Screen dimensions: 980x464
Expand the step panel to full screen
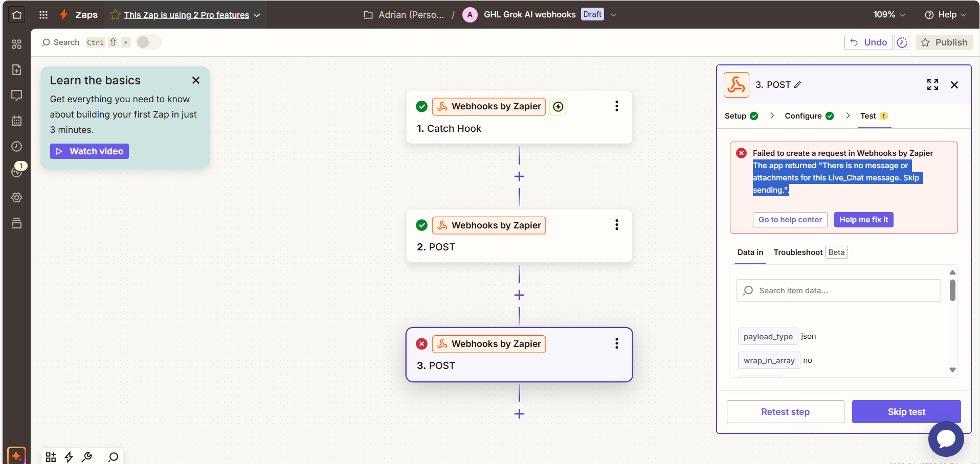932,85
